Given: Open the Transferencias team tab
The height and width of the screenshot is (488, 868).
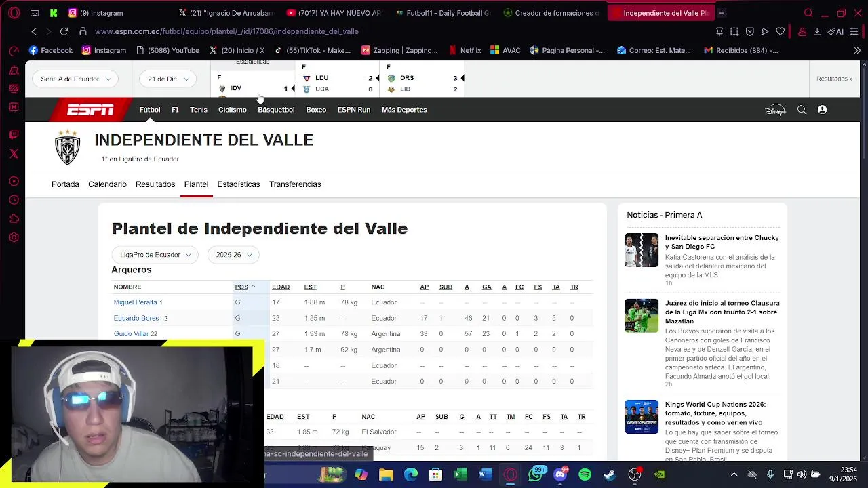Looking at the screenshot, I should (295, 184).
